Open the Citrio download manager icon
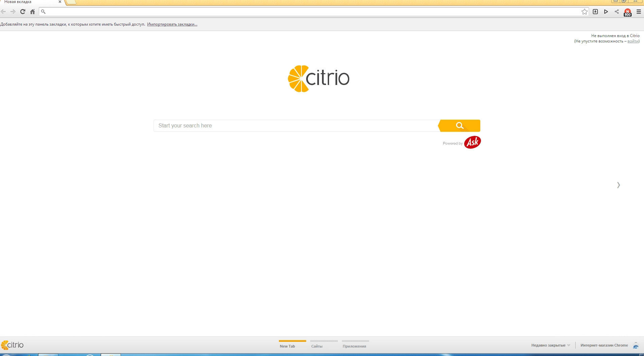This screenshot has width=644, height=356. point(595,11)
